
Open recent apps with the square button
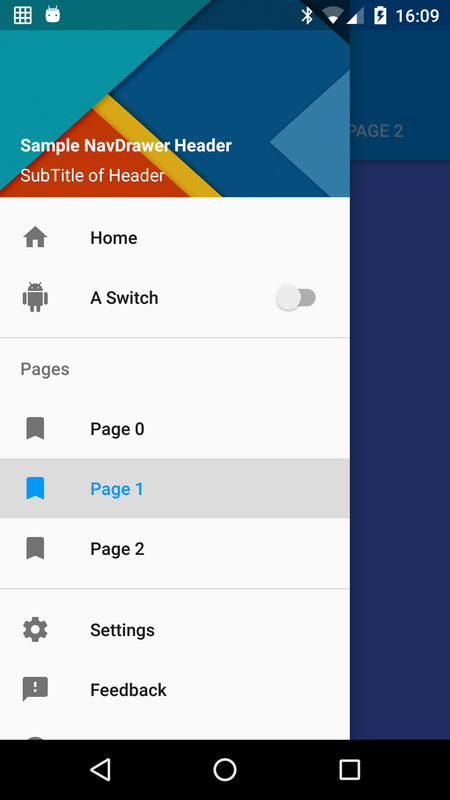(349, 769)
